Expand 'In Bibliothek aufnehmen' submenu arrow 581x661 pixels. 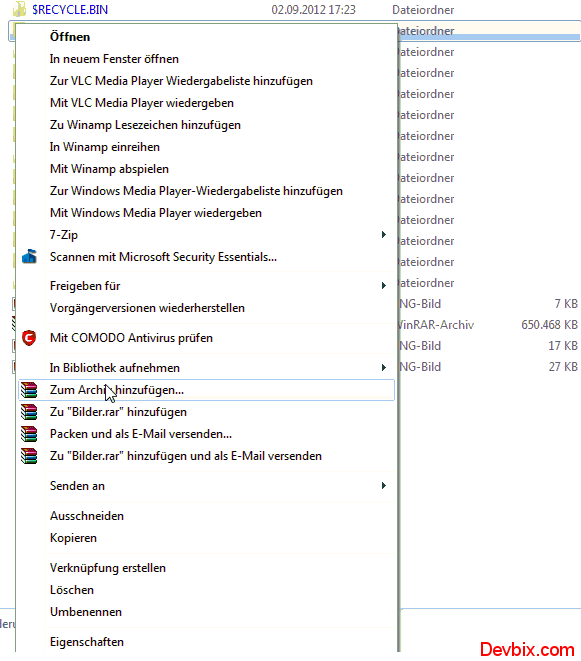tap(384, 368)
